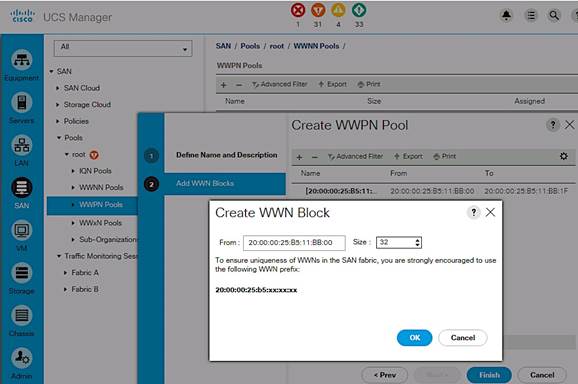Click the fault badge next to root
Screen dimensions: 578x384
(x=94, y=155)
